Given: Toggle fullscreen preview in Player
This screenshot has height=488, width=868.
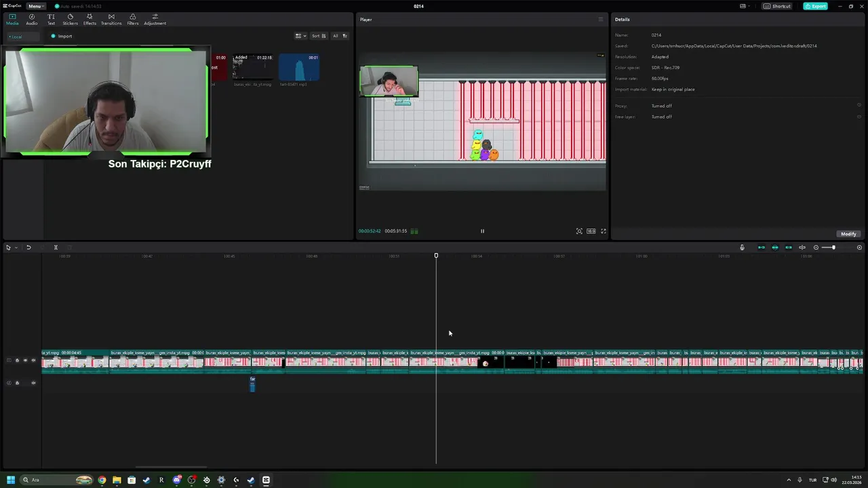Looking at the screenshot, I should click(604, 231).
